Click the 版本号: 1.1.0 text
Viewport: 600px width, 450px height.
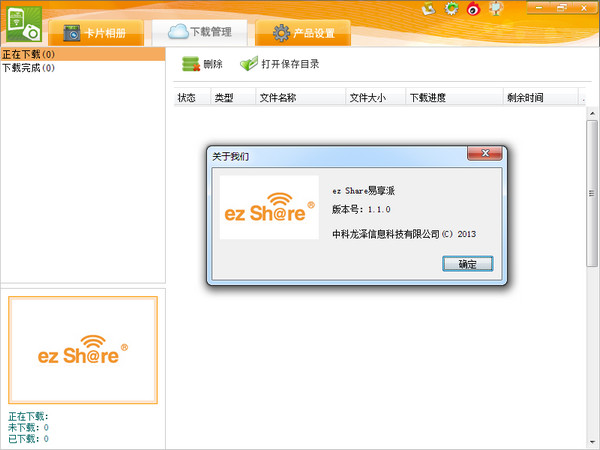click(x=361, y=209)
